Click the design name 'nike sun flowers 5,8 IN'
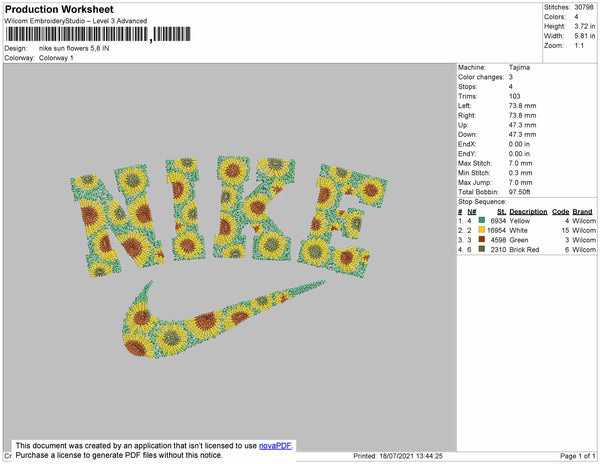 pos(74,49)
